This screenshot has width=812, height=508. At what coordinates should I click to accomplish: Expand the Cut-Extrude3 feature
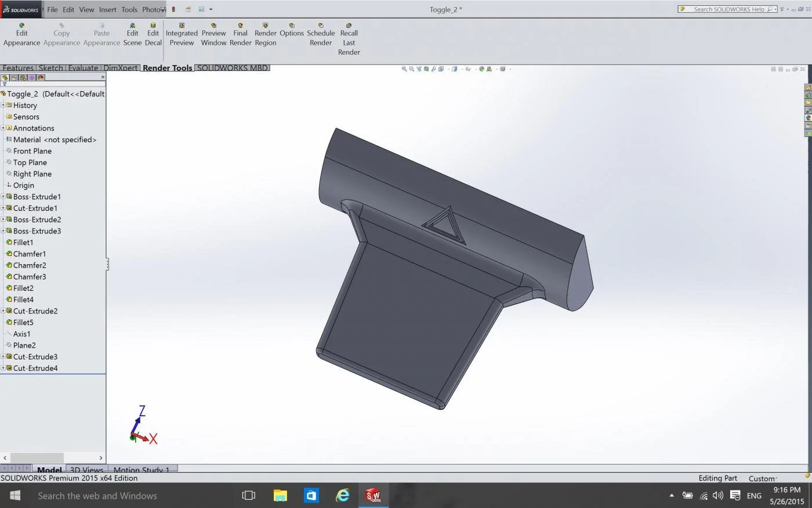3,356
